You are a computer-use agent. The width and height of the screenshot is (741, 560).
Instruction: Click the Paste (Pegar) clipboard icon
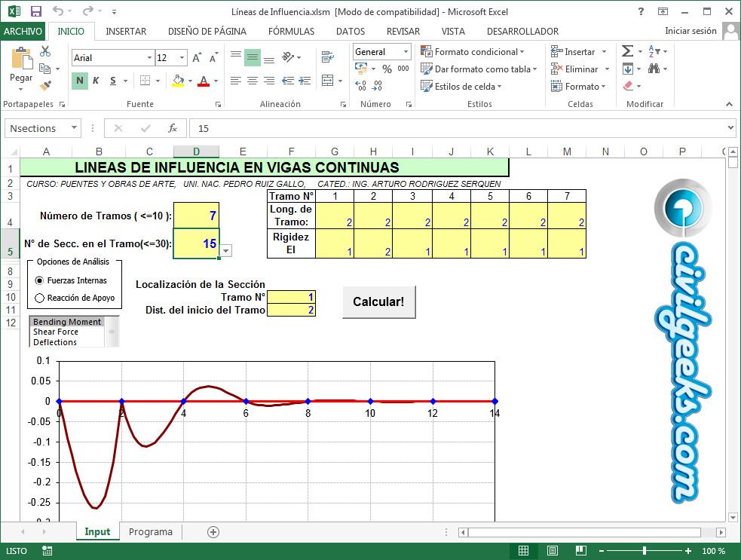21,59
